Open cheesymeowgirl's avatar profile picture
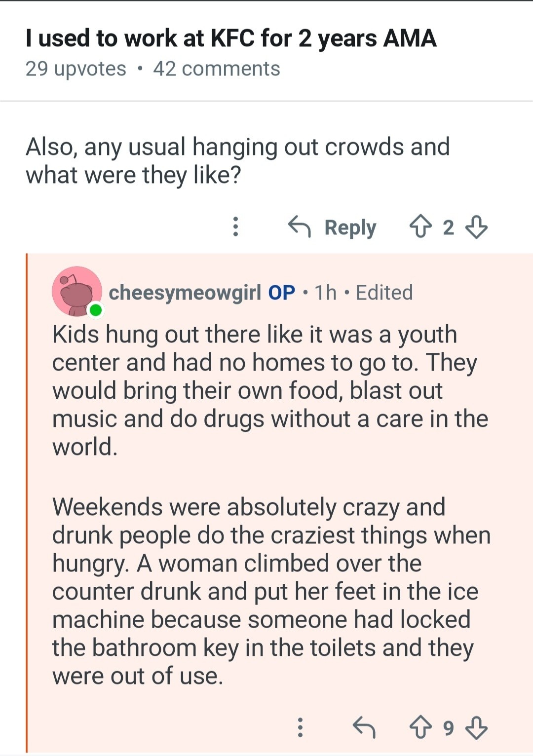Image resolution: width=533 pixels, height=756 pixels. [76, 291]
